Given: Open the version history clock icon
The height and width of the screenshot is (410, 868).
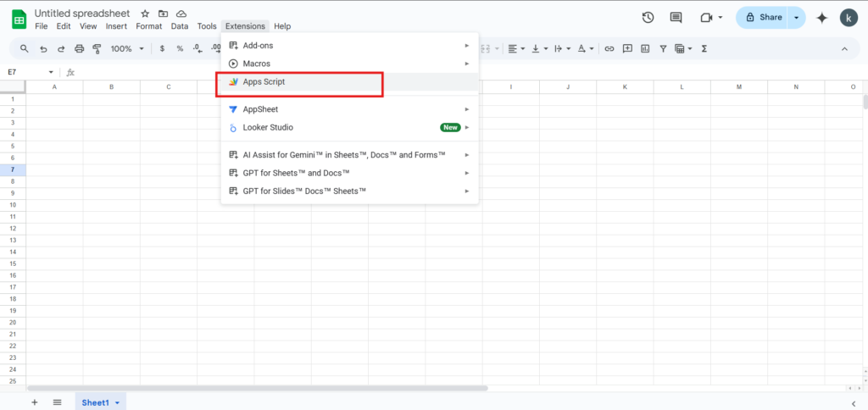Looking at the screenshot, I should pyautogui.click(x=648, y=18).
